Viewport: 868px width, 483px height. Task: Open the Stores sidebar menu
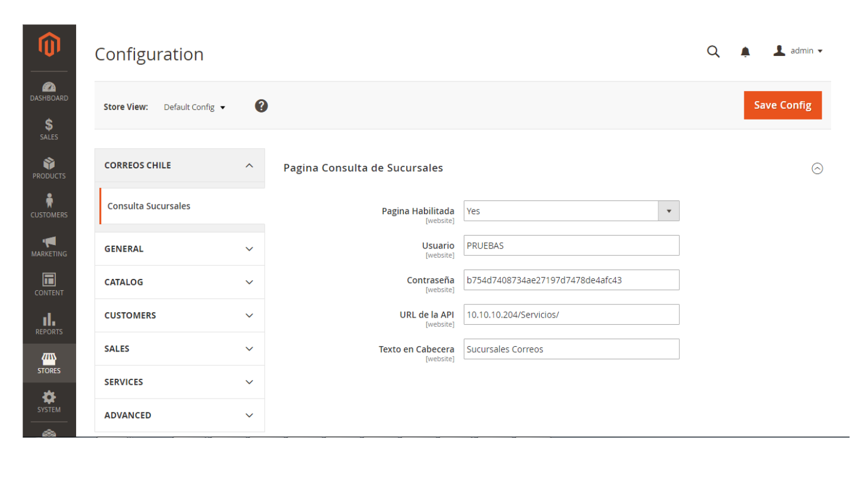pyautogui.click(x=49, y=363)
